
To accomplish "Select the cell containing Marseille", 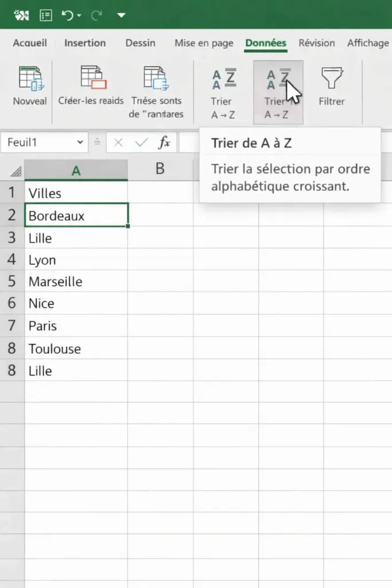I will pyautogui.click(x=76, y=282).
